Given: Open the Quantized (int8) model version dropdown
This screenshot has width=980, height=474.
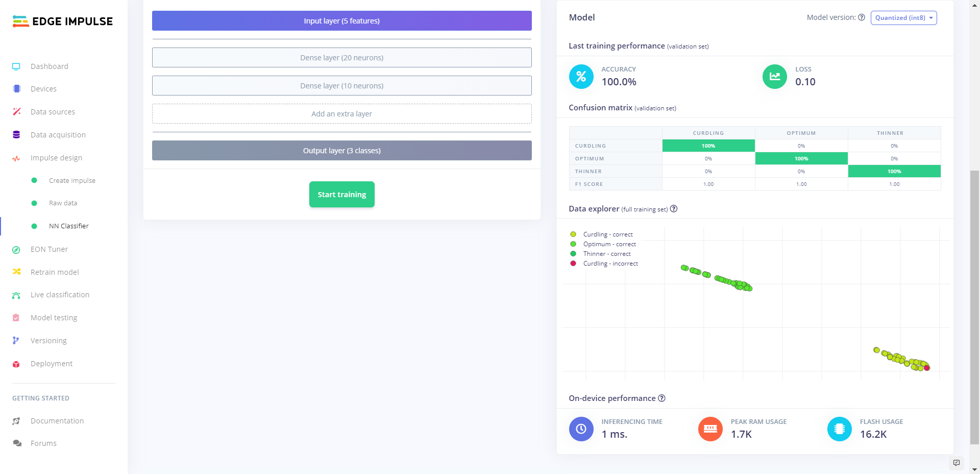Looking at the screenshot, I should pyautogui.click(x=903, y=18).
